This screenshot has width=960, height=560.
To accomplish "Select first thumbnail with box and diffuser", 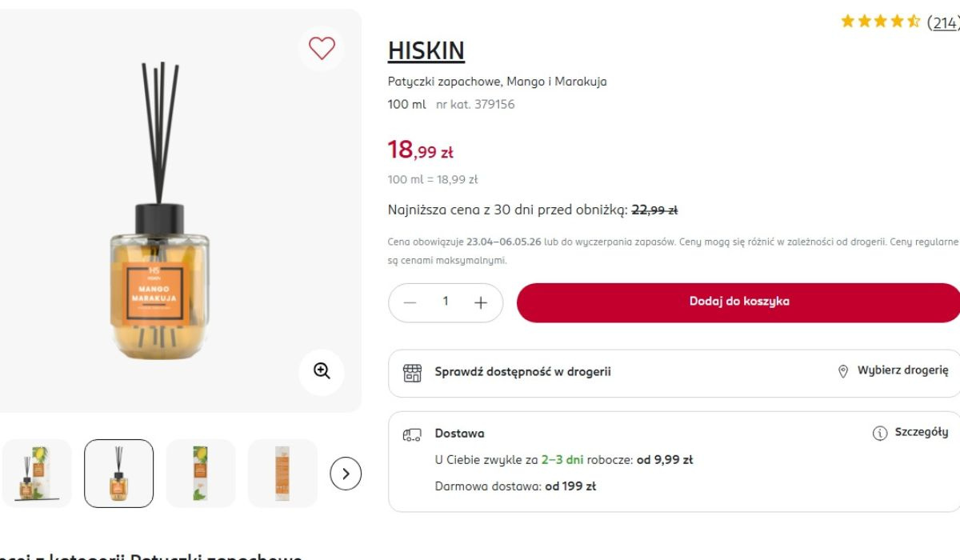I will (37, 474).
